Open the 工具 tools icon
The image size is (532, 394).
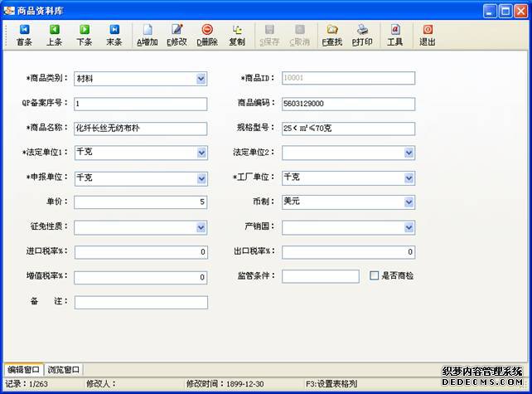click(x=394, y=35)
